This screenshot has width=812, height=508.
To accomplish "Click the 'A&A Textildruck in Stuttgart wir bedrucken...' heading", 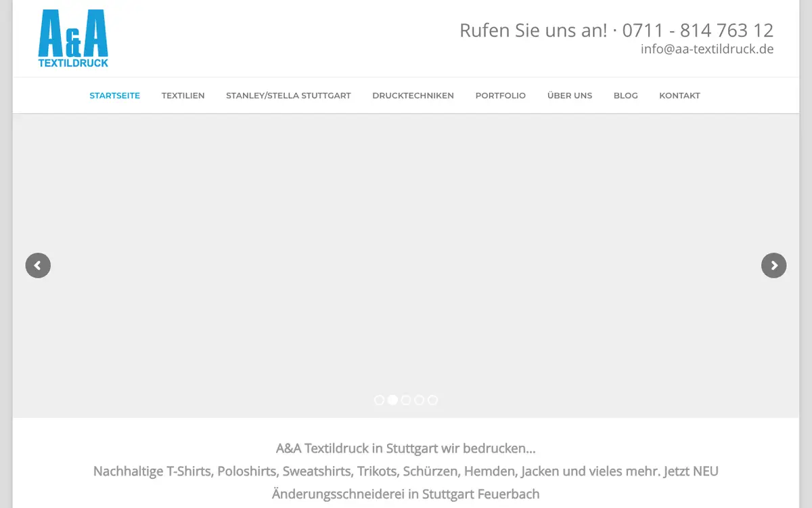I will tap(406, 448).
